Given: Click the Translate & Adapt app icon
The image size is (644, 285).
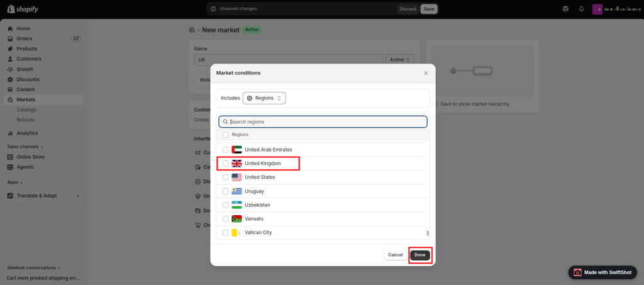Looking at the screenshot, I should point(10,196).
